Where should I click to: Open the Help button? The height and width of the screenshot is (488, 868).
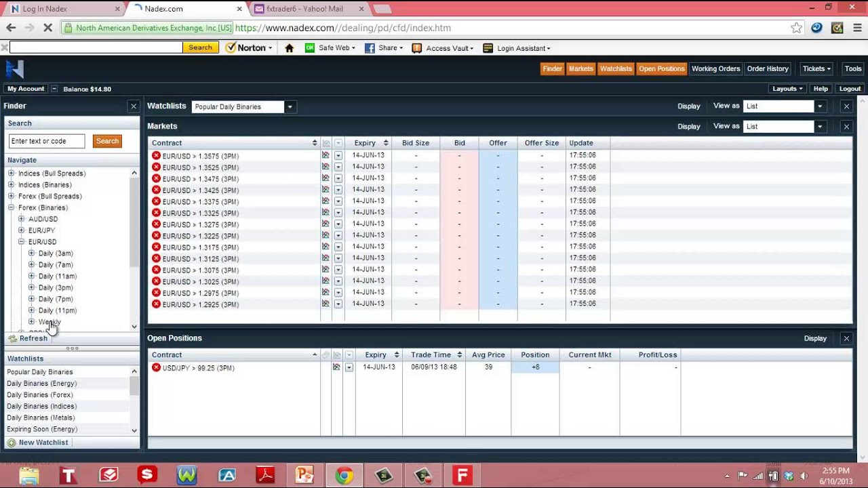click(x=821, y=89)
